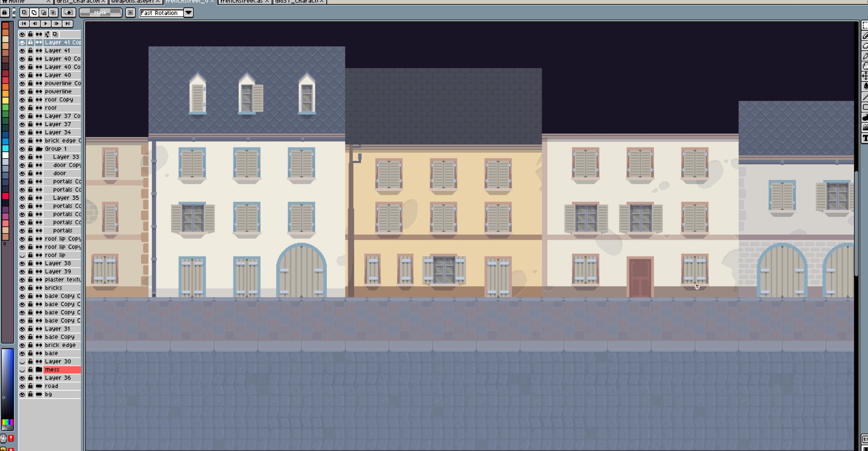Viewport: 868px width, 451px height.
Task: Activate the Hand tool
Action: 865,66
